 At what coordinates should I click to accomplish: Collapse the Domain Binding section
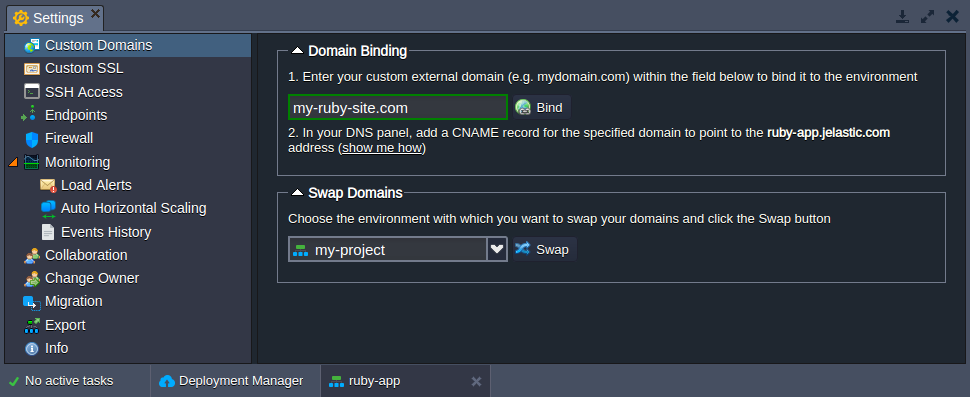click(x=298, y=51)
